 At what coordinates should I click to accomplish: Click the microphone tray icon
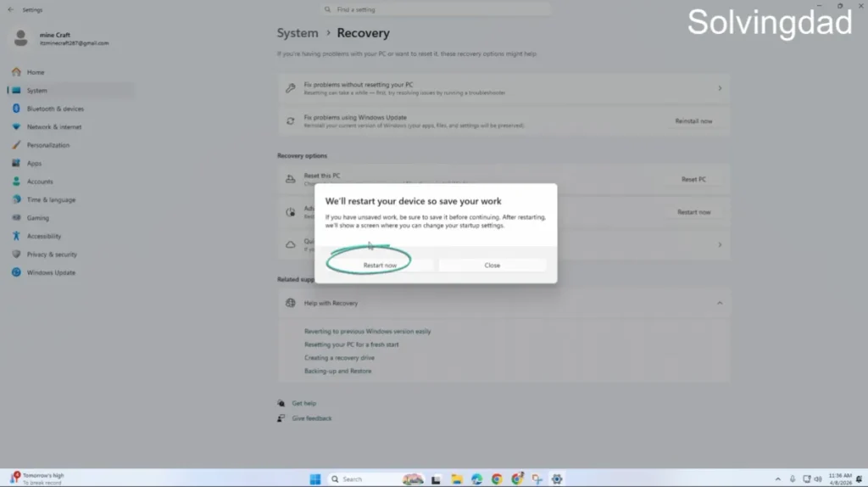(x=793, y=479)
